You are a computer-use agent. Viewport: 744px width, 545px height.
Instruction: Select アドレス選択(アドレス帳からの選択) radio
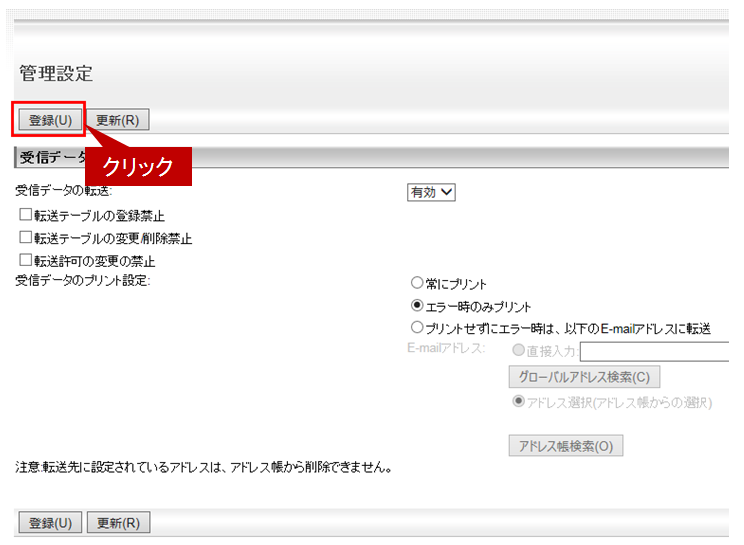(517, 402)
